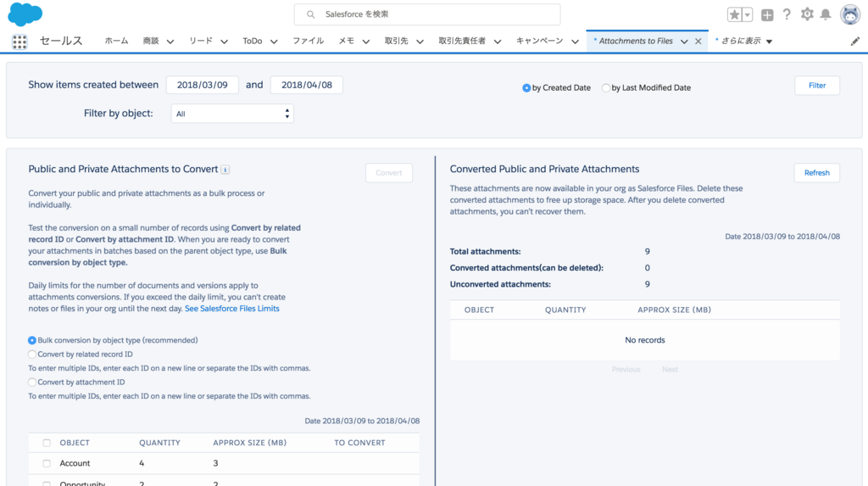This screenshot has width=868, height=486.
Task: Focus the Salesforce search box
Action: 427,14
